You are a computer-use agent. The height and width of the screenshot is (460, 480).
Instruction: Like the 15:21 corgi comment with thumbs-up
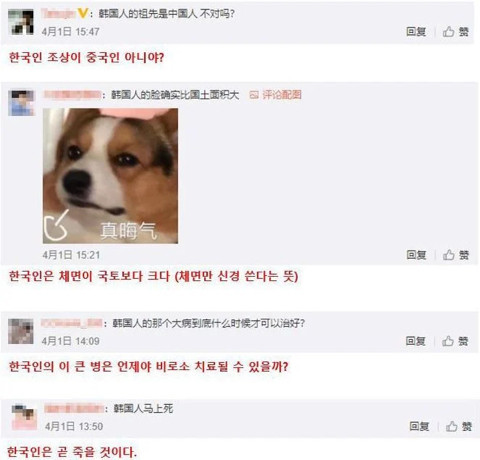449,255
